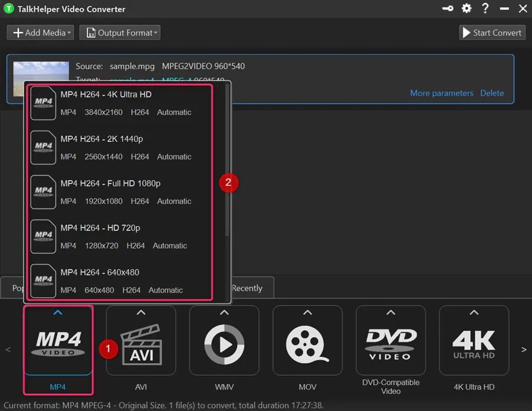532x411 pixels.
Task: Click MP4 file icon beside Full HD 1080p preset
Action: tap(43, 193)
